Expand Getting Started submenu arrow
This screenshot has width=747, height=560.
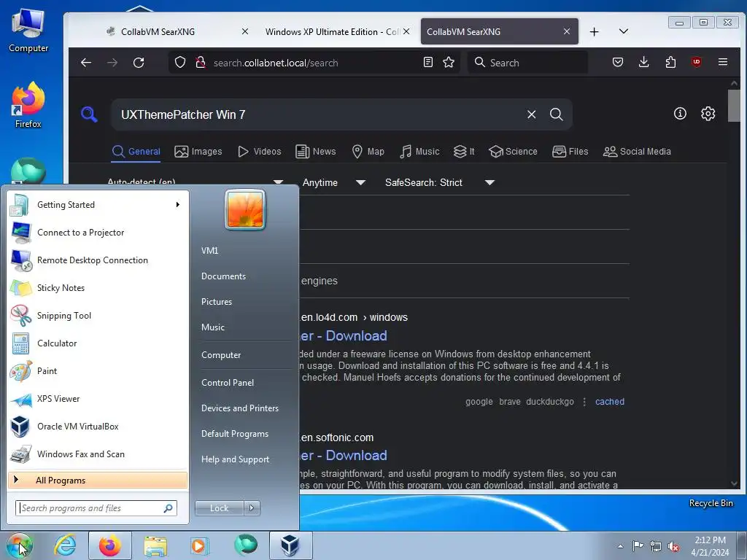177,205
